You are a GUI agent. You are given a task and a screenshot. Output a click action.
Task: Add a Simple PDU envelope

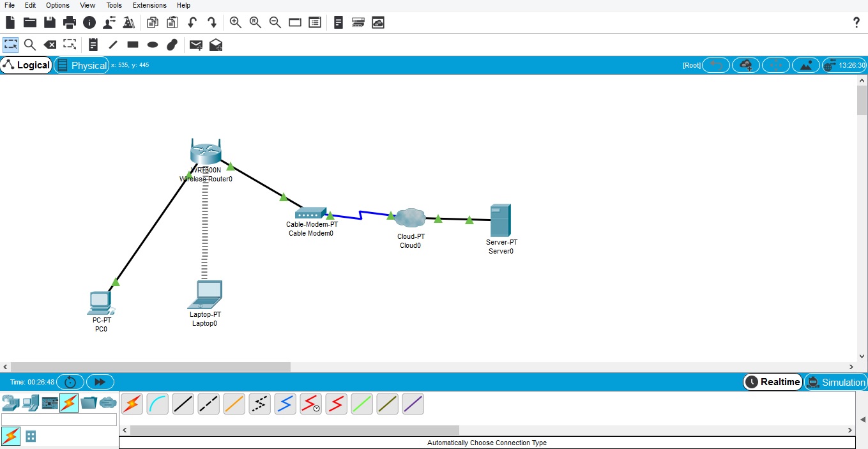196,45
